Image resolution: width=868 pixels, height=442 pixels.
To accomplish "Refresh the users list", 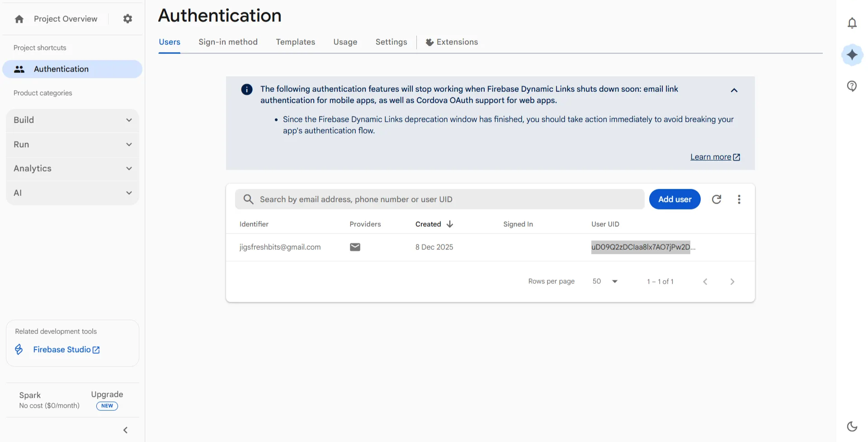I will (717, 200).
